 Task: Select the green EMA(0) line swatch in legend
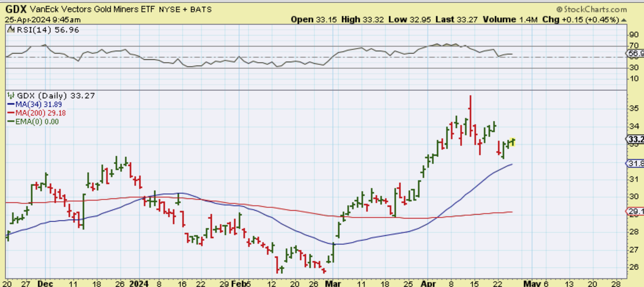[11, 122]
